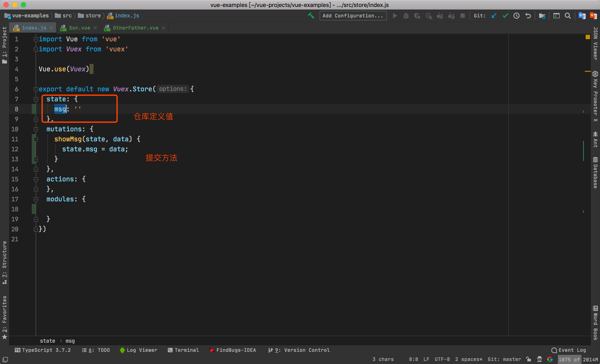The width and height of the screenshot is (600, 364).
Task: Open the TODO tool window
Action: 96,350
